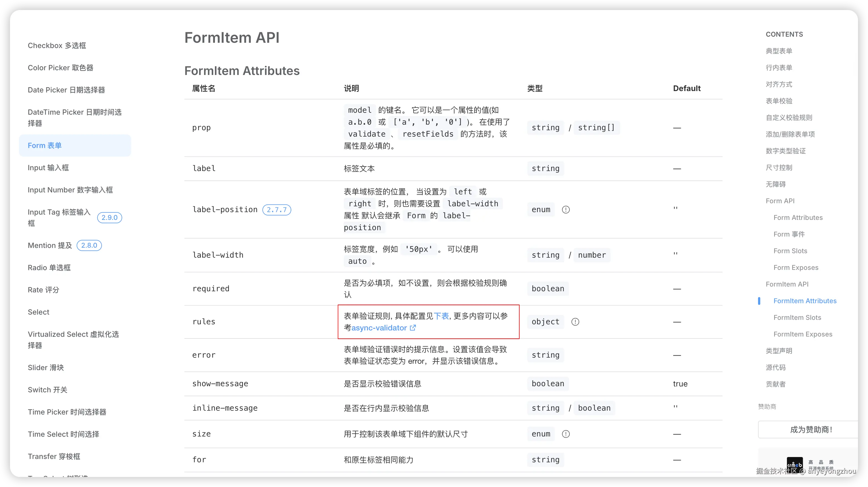Jump to 表单校验 in contents
868x487 pixels.
[x=779, y=101]
